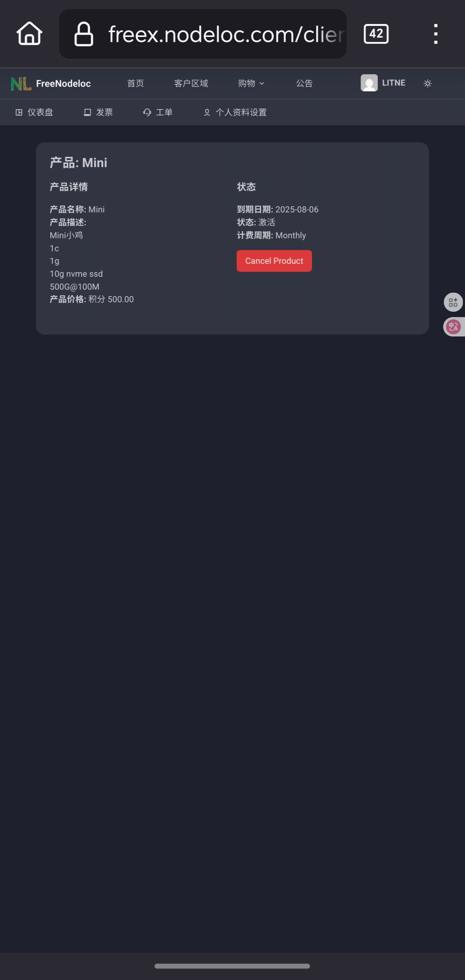
Task: Open the 工单 tickets tab
Action: coord(158,112)
